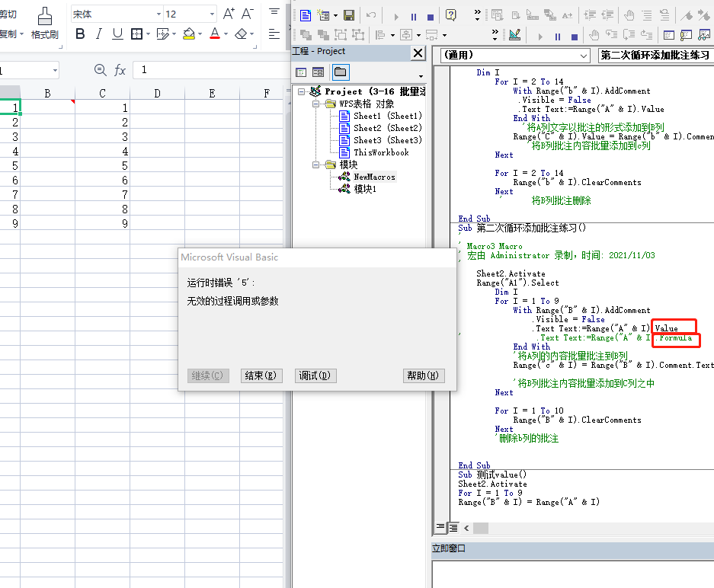Screen dimensions: 714x588
Task: Click 结束(E) button in error dialog
Action: point(261,375)
